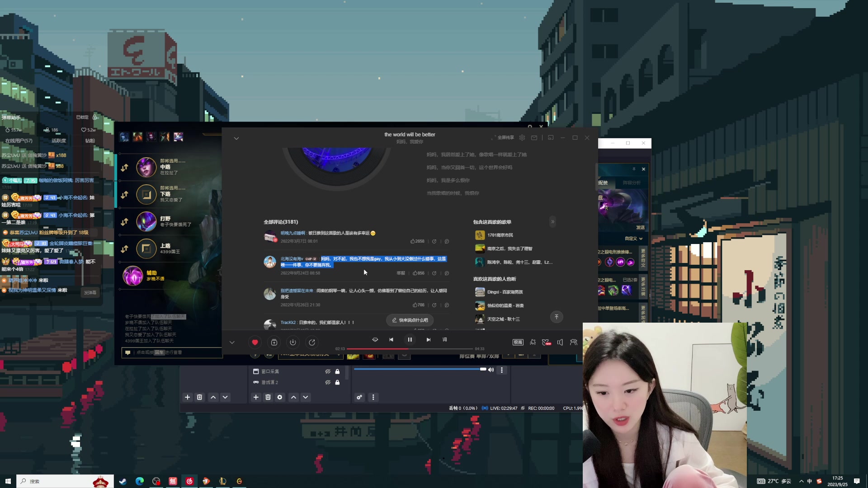Delete the selected scene in OBS scenes panel
The height and width of the screenshot is (488, 868).
(199, 397)
